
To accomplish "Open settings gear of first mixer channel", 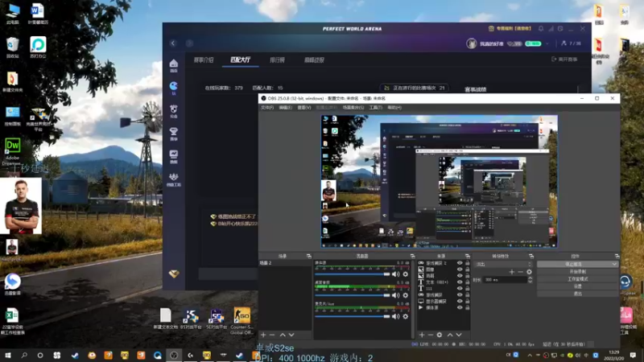I will (x=406, y=274).
